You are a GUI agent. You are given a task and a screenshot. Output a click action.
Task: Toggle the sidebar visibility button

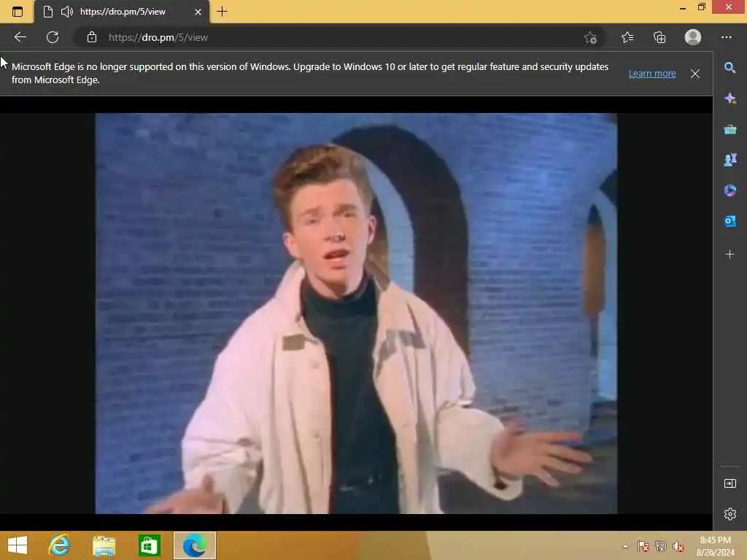coord(729,483)
